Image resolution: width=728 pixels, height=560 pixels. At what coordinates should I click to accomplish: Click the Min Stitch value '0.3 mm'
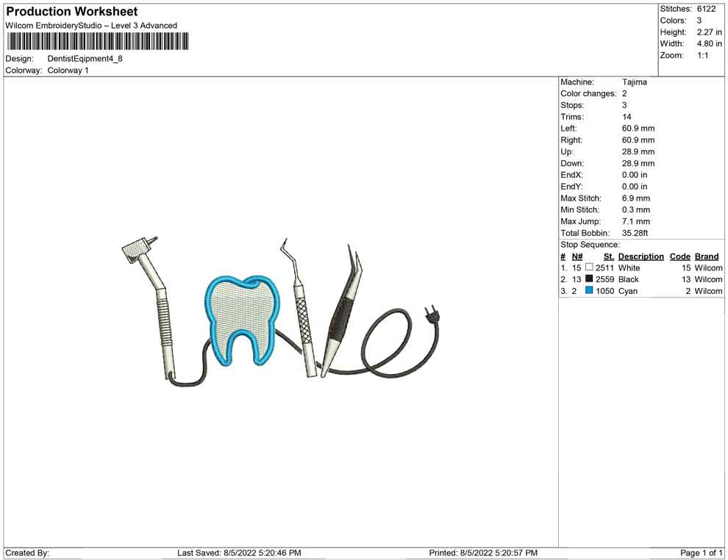pos(636,209)
